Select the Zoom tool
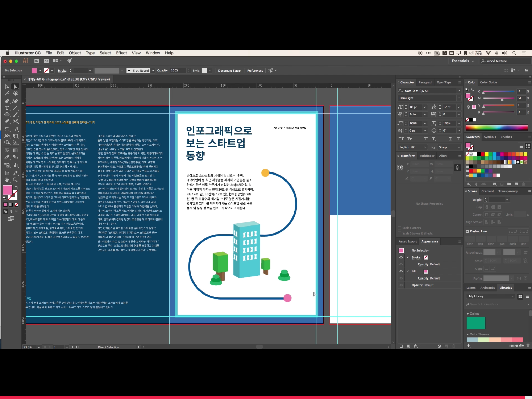 (x=15, y=180)
